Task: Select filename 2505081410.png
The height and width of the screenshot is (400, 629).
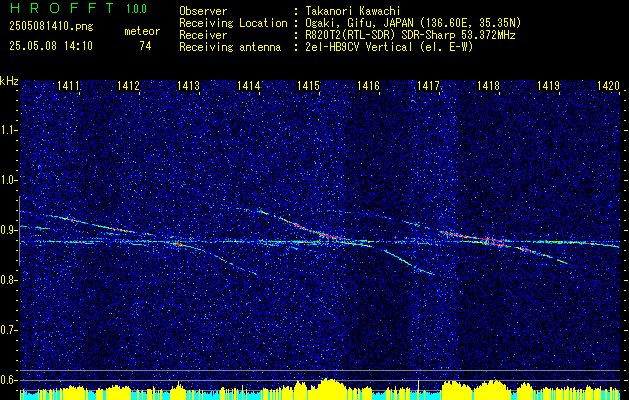Action: (51, 27)
